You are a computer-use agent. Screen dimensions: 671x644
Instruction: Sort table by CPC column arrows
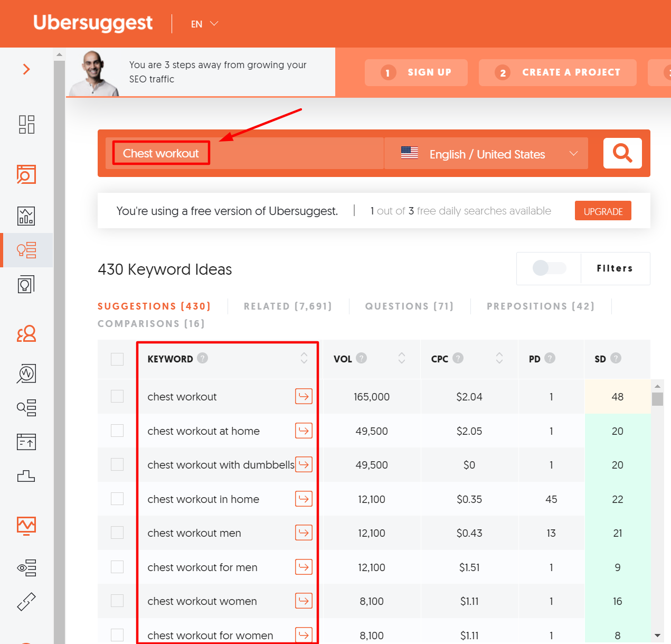pyautogui.click(x=499, y=358)
